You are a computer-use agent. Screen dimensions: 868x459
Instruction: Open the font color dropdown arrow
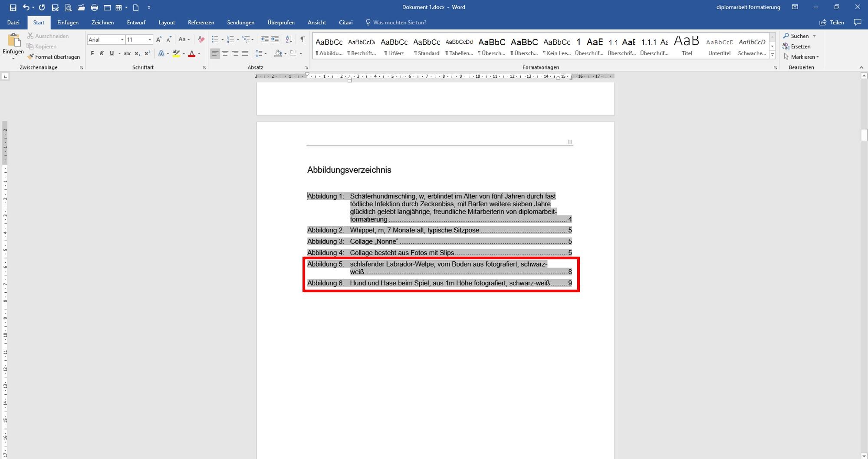199,53
